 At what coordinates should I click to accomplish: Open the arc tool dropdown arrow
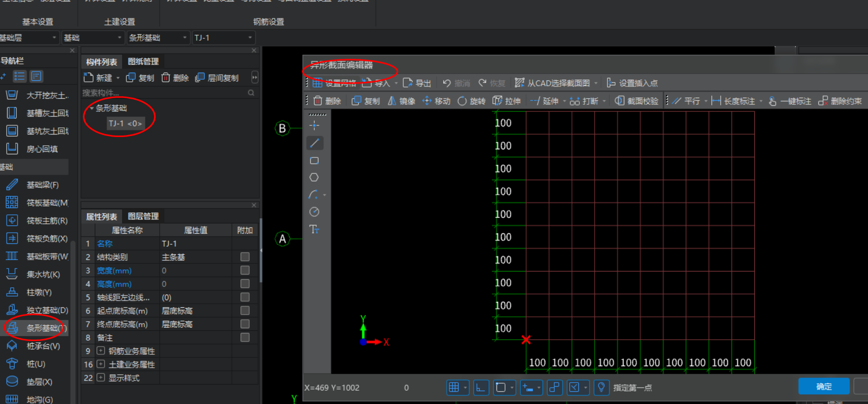[324, 195]
